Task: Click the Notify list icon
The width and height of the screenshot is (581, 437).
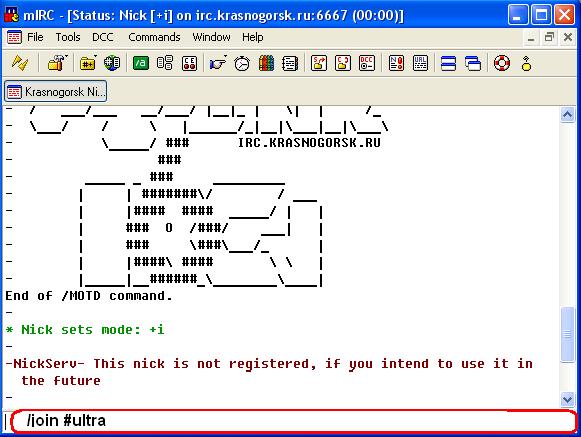Action: coord(396,63)
